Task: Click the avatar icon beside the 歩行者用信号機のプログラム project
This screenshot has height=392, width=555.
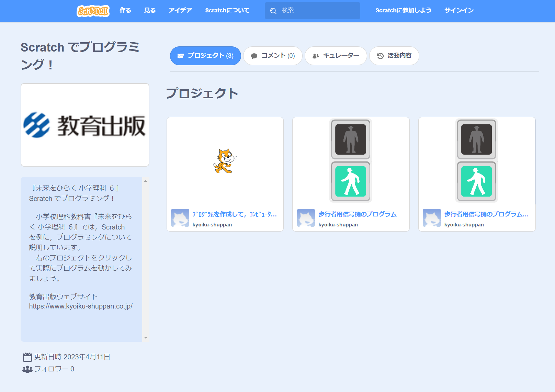Action: pyautogui.click(x=306, y=218)
